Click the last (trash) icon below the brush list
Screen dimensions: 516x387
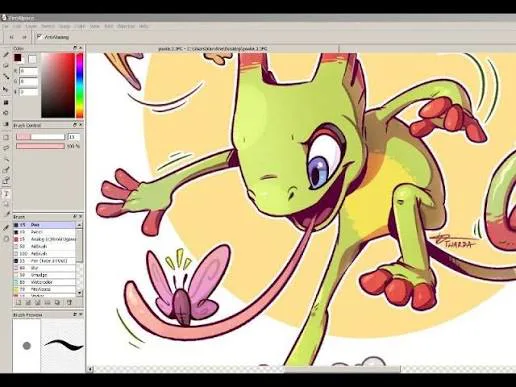click(69, 303)
